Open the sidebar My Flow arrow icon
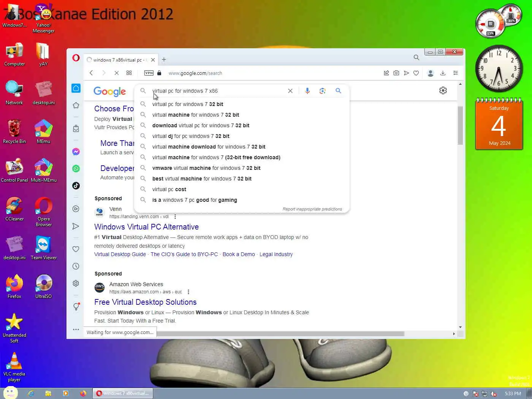 click(x=76, y=226)
